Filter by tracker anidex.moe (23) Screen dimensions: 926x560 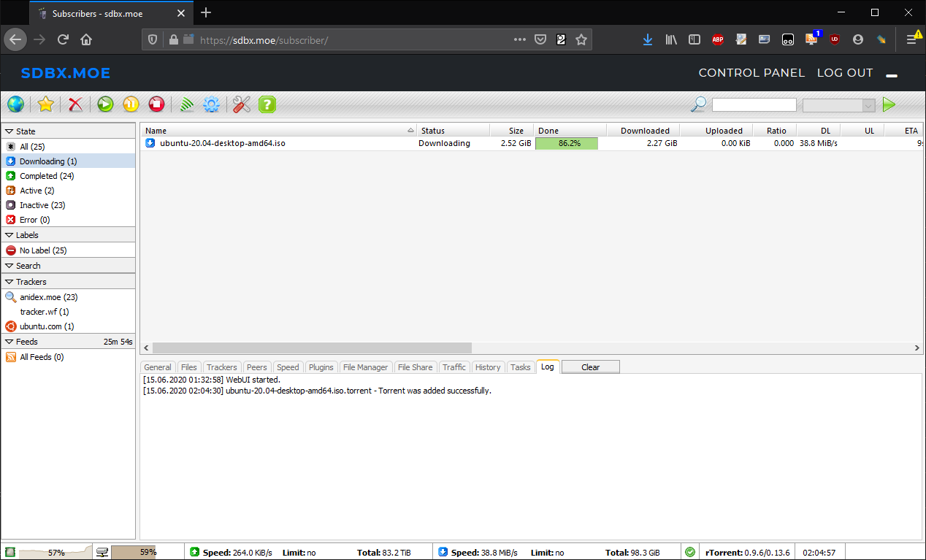(68, 297)
